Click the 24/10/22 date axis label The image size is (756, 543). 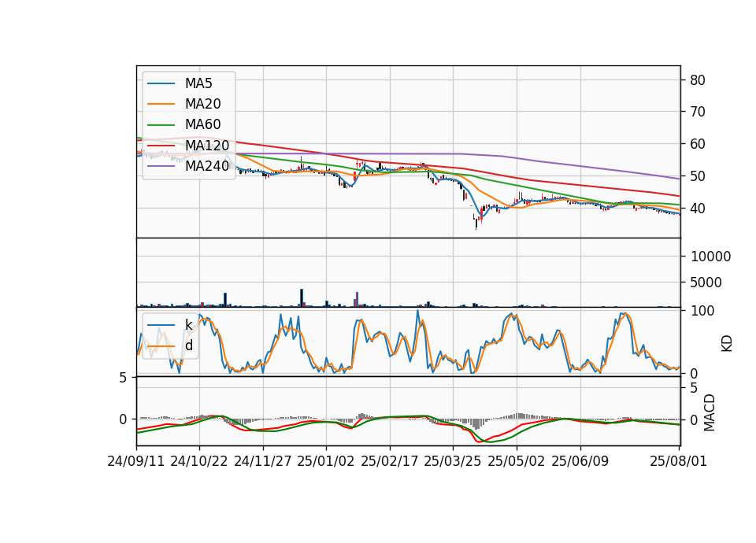point(199,461)
